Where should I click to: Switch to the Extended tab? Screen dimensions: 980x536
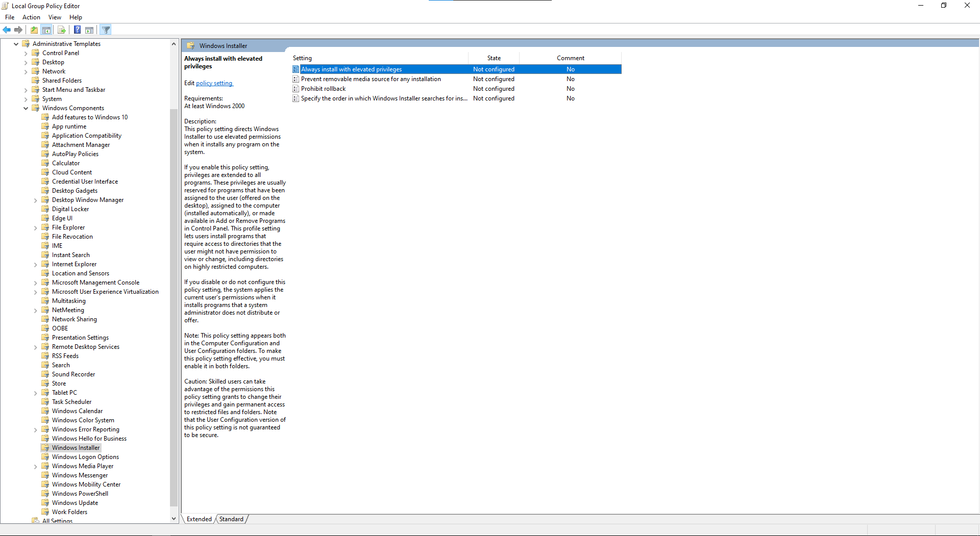point(199,519)
